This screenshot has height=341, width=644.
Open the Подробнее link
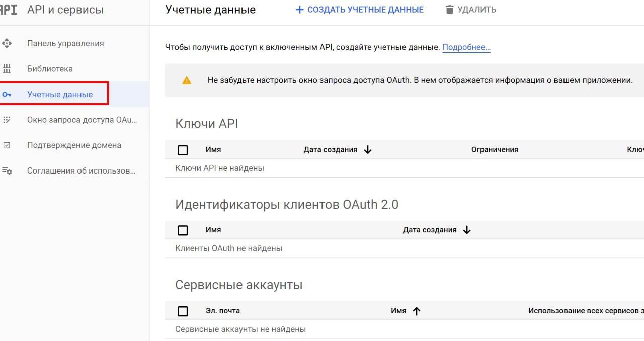(x=466, y=47)
